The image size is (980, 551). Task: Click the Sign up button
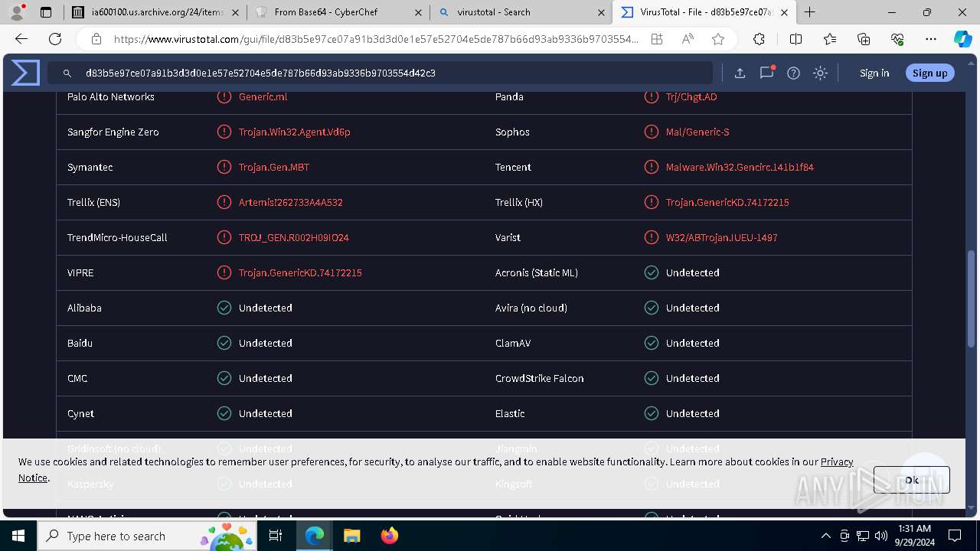tap(930, 73)
